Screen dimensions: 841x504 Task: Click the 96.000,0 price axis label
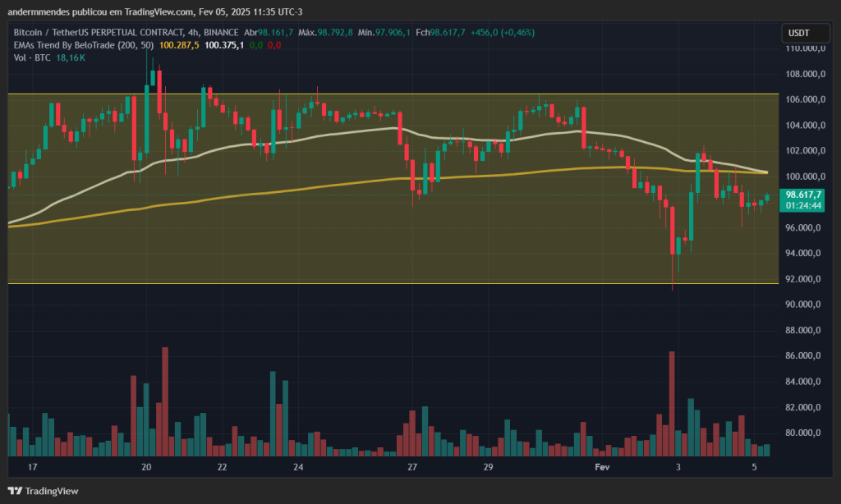click(803, 228)
